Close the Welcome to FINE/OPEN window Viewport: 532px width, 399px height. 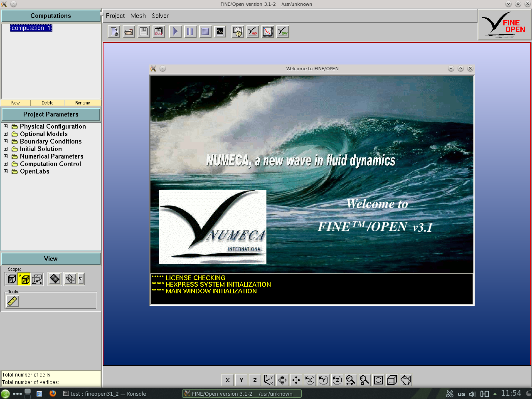coord(470,69)
